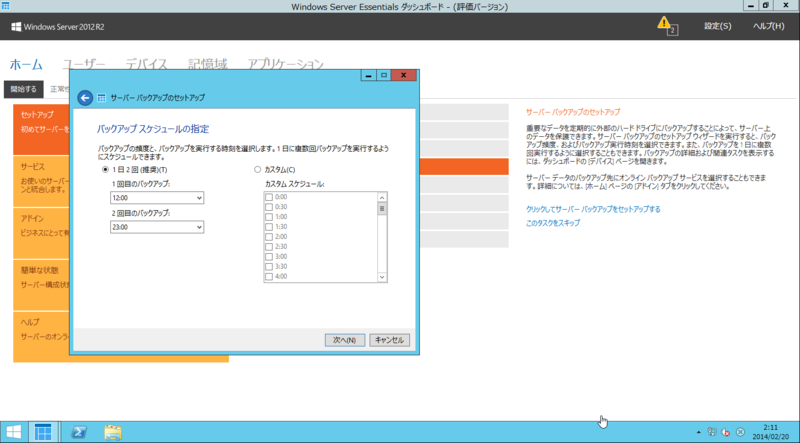Check the 1:30 custom schedule box
The image size is (800, 443).
click(269, 227)
